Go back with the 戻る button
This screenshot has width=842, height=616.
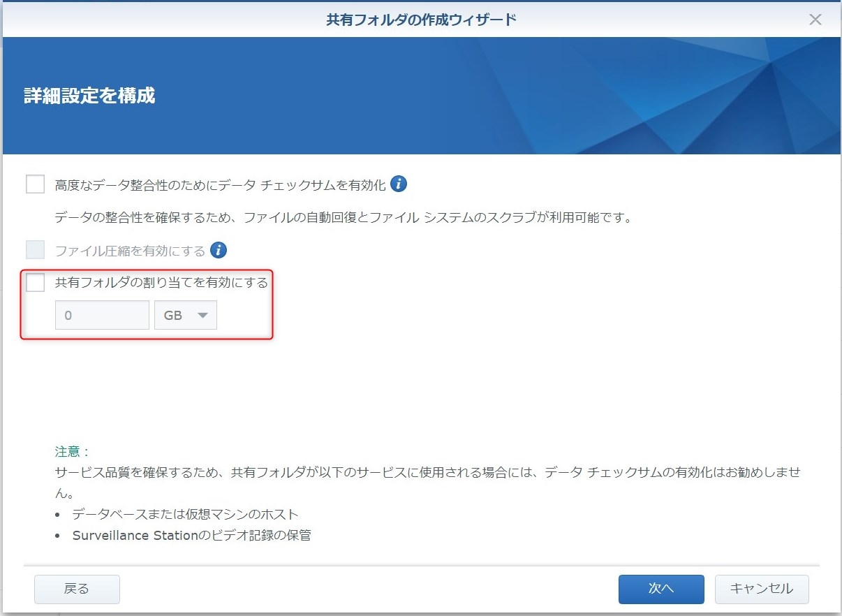coord(77,589)
